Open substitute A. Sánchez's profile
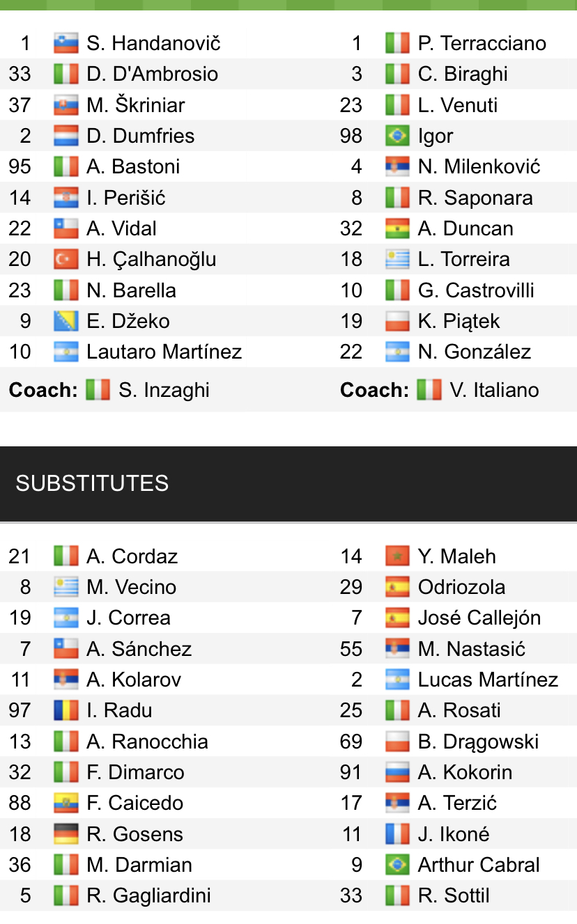This screenshot has height=924, width=577. [x=139, y=650]
